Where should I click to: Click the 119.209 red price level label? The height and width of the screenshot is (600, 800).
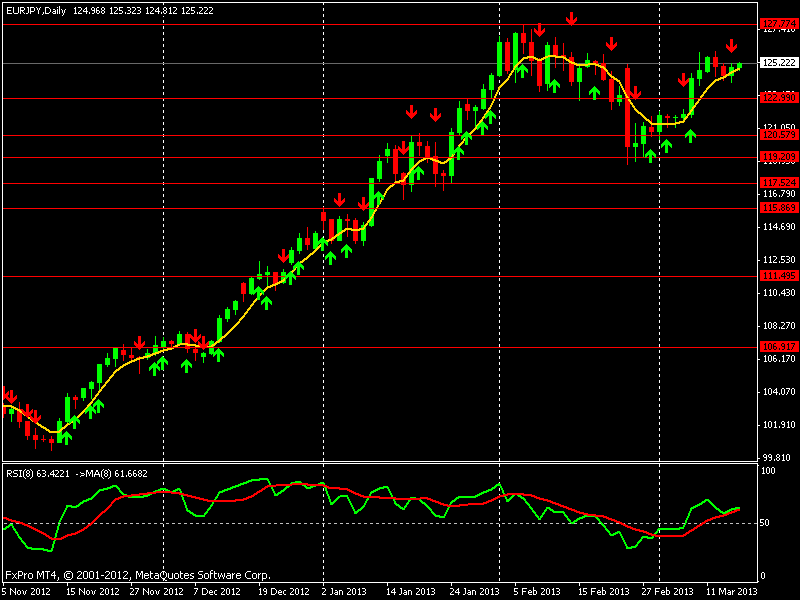[x=779, y=157]
